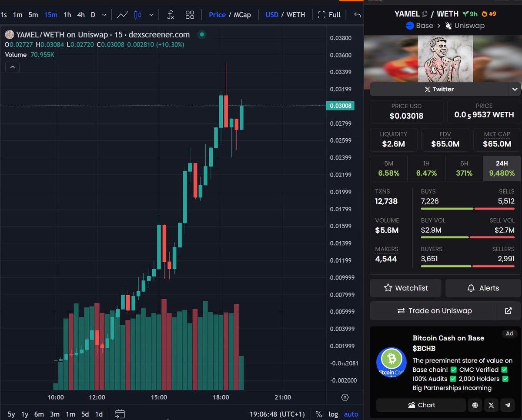
Task: Select the 24H stats tab
Action: point(502,168)
